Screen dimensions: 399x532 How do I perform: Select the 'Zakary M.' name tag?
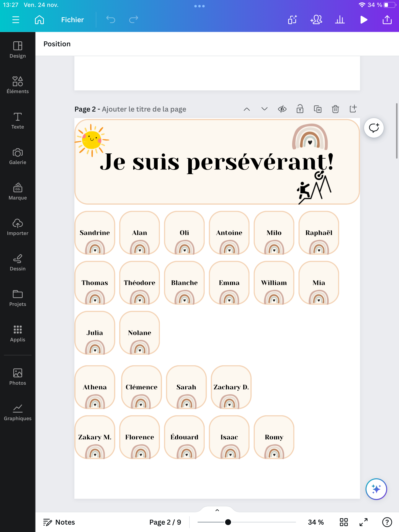click(x=95, y=437)
